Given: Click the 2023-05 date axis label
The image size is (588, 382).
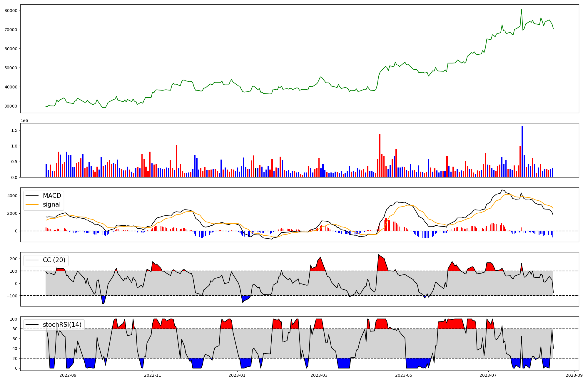Looking at the screenshot, I should pos(404,375).
